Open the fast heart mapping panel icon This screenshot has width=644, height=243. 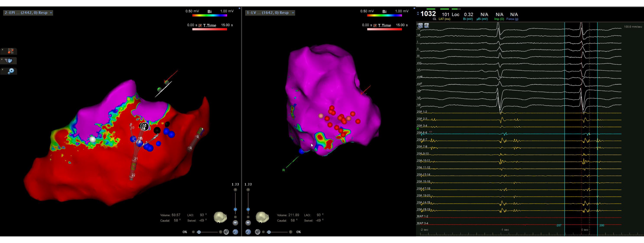(9, 61)
